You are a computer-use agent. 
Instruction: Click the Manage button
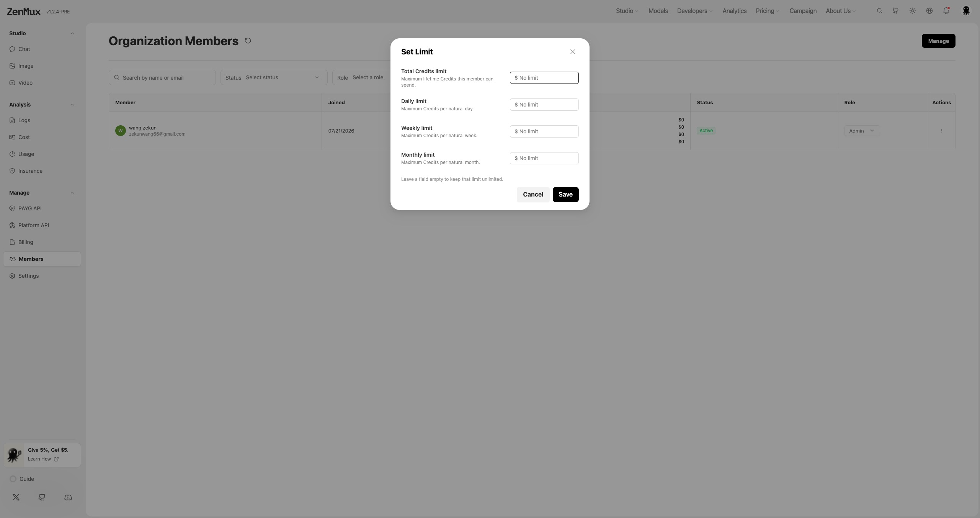pos(938,41)
